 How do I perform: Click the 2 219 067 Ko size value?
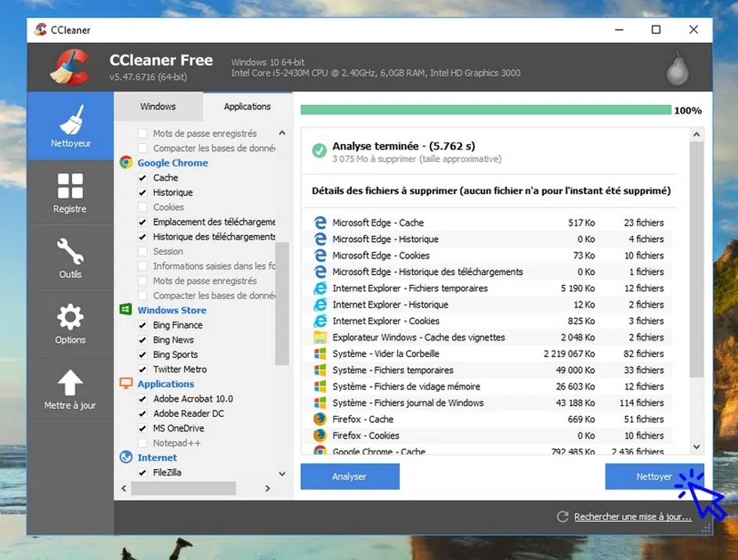coord(569,354)
